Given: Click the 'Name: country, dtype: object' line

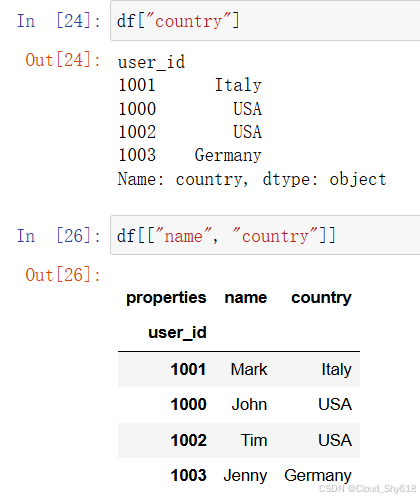Looking at the screenshot, I should 252,179.
